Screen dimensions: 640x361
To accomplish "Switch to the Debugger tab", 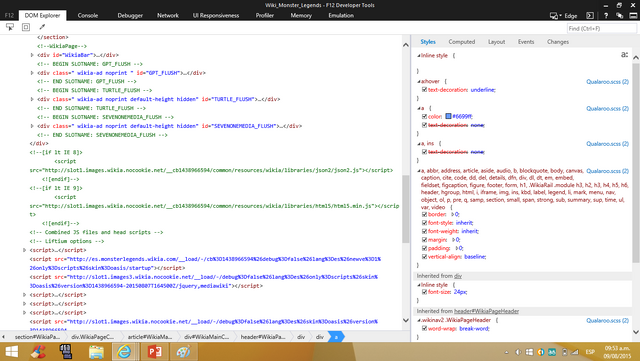I will click(130, 16).
